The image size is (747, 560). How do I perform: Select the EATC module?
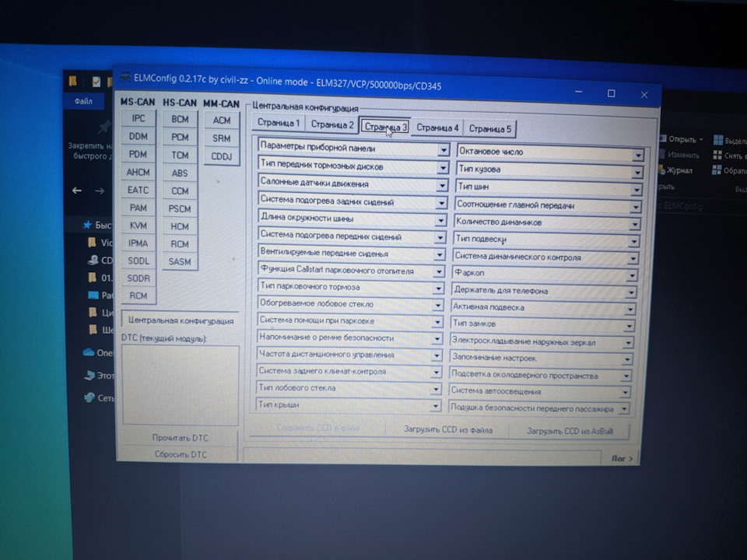[139, 190]
